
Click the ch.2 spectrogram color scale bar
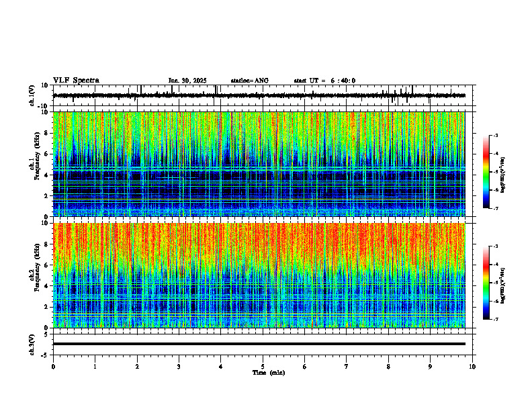486,283
